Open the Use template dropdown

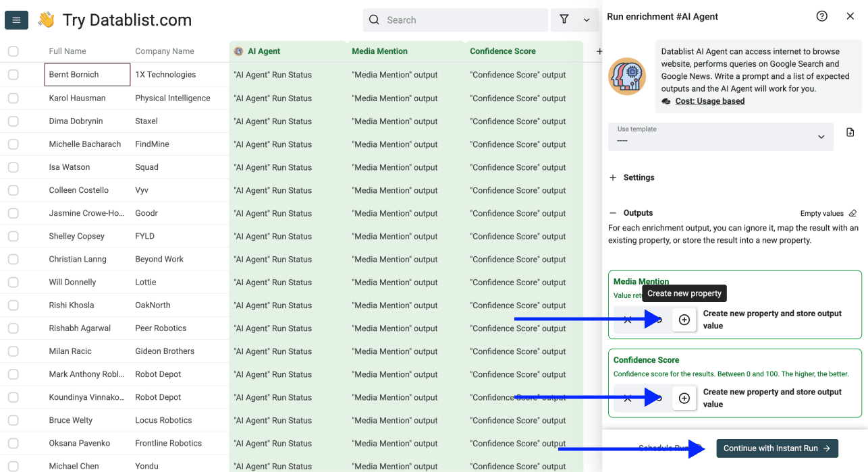pyautogui.click(x=720, y=137)
